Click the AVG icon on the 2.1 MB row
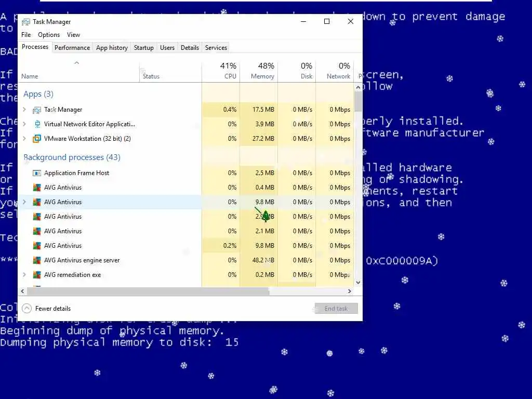The width and height of the screenshot is (532, 399). coord(37,231)
